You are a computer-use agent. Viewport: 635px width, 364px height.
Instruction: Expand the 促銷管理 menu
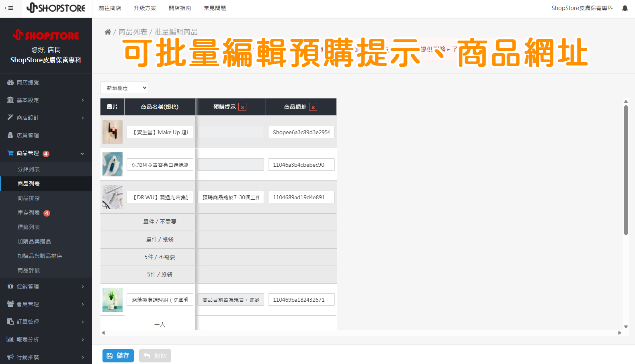(46, 286)
